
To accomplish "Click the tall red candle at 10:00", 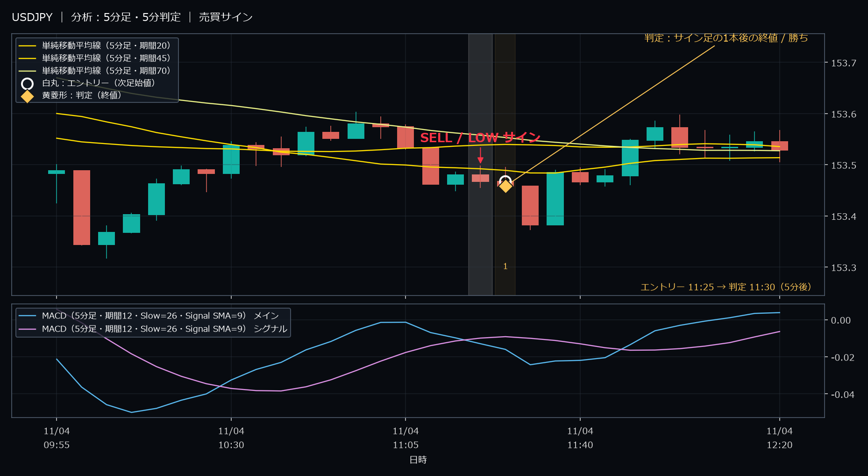I will pyautogui.click(x=82, y=208).
